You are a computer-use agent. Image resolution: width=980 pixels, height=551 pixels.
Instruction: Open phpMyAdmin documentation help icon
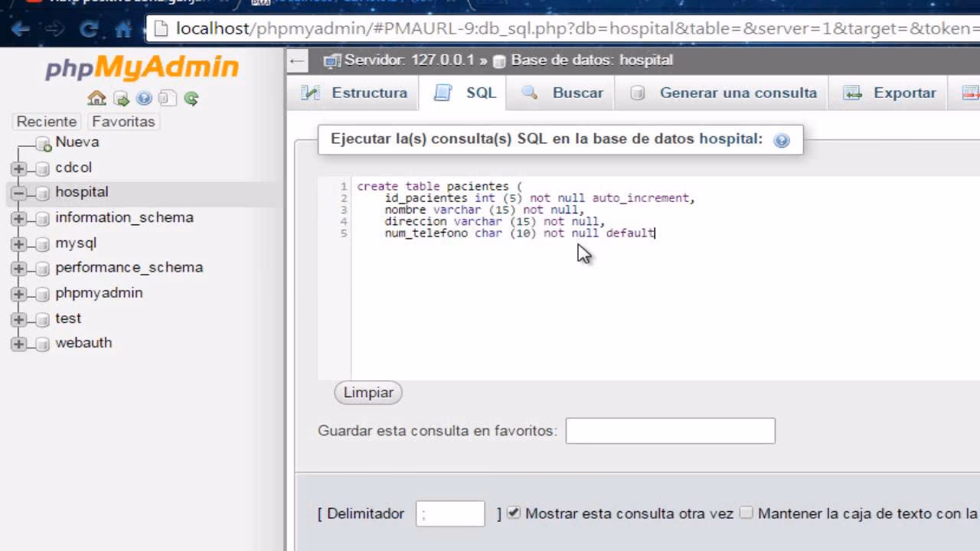point(144,98)
